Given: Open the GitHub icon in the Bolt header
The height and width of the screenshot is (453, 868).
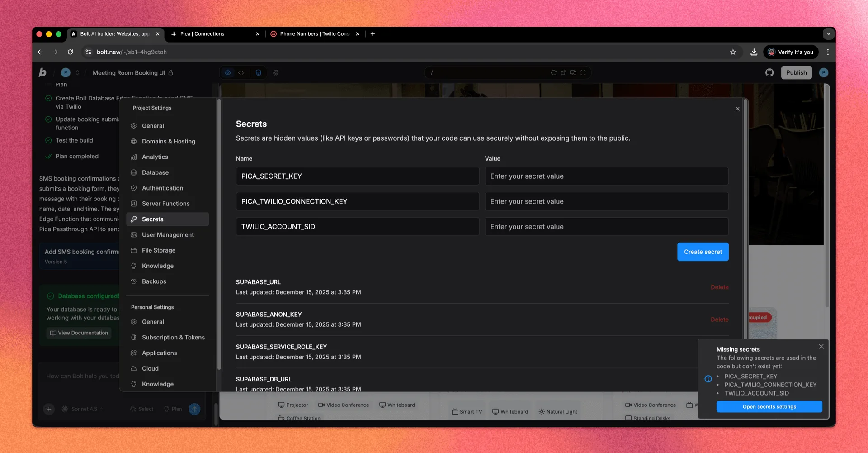Looking at the screenshot, I should [x=769, y=72].
